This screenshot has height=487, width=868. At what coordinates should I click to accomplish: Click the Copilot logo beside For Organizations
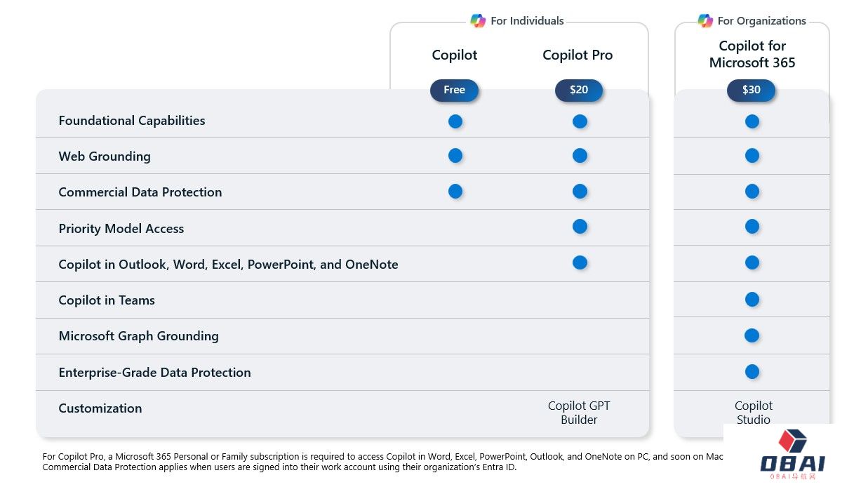click(x=705, y=21)
